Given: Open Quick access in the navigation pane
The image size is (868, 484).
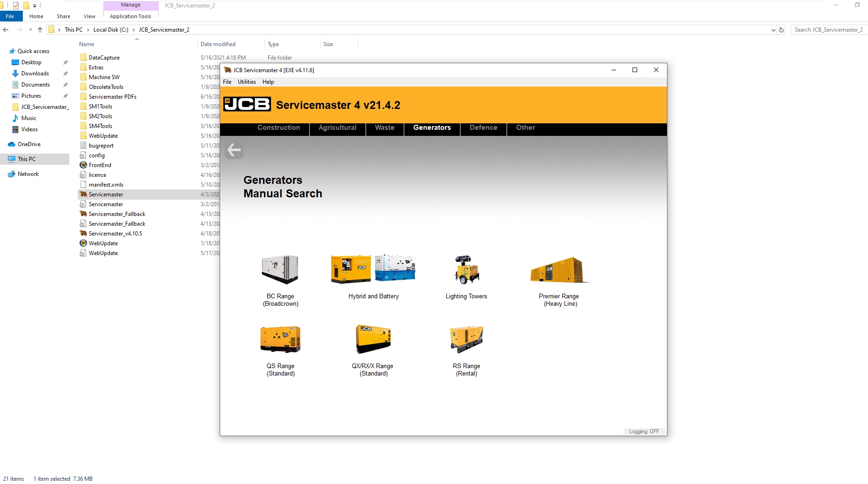Looking at the screenshot, I should (x=34, y=51).
